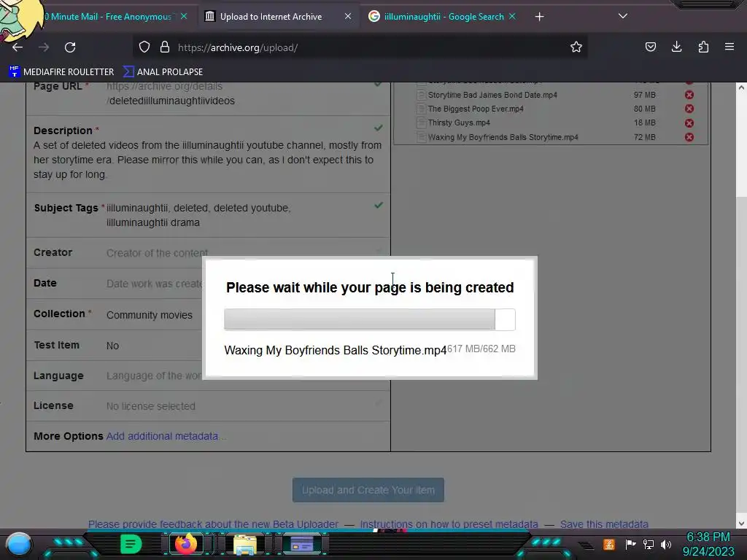Open the orange Java tray icon

[x=609, y=544]
